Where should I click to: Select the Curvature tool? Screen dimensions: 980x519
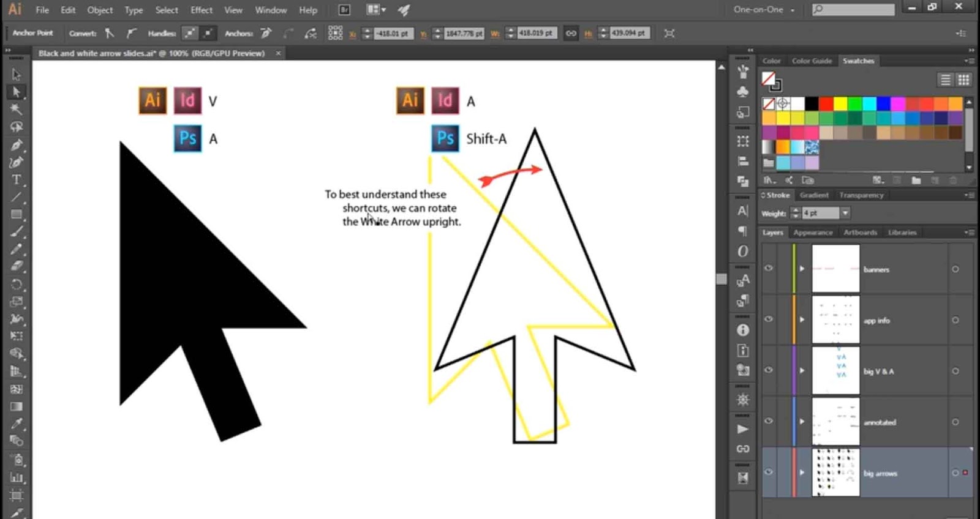coord(17,162)
